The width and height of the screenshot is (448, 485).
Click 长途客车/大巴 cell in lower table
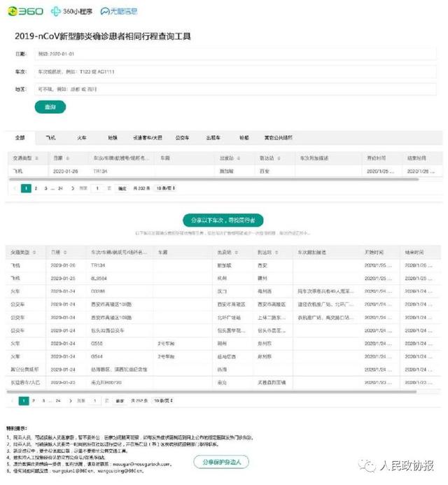[x=25, y=383]
